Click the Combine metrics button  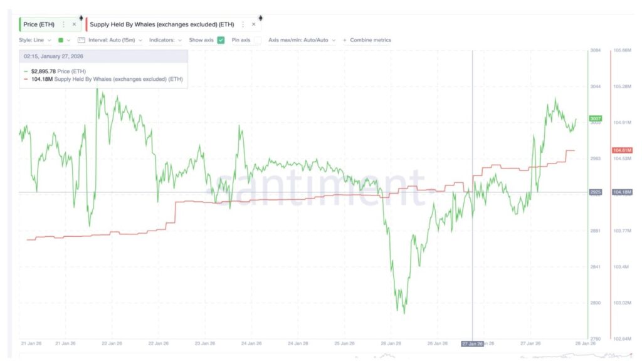pos(370,40)
